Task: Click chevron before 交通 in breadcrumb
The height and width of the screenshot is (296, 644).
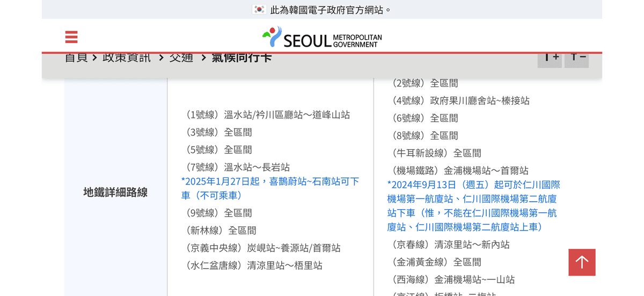Action: point(161,57)
